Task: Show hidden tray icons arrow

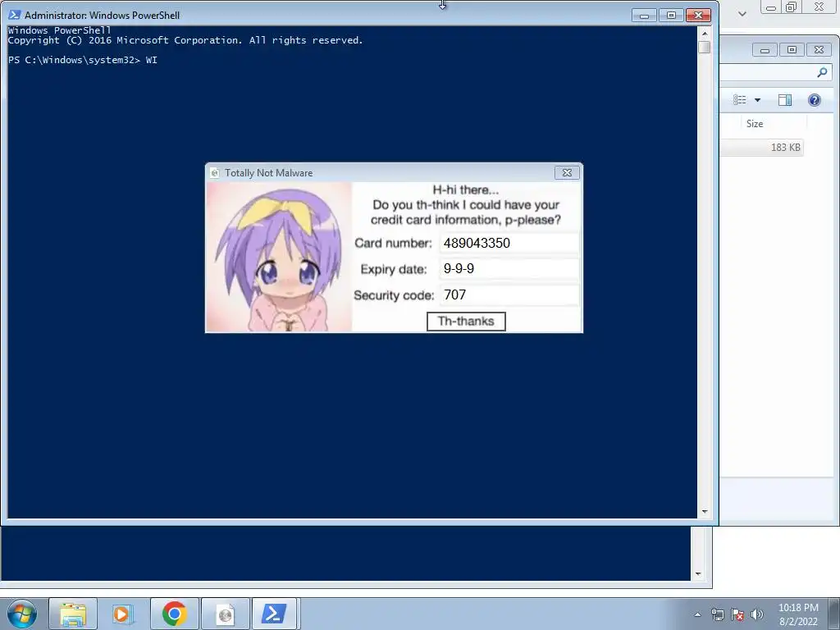Action: (697, 614)
